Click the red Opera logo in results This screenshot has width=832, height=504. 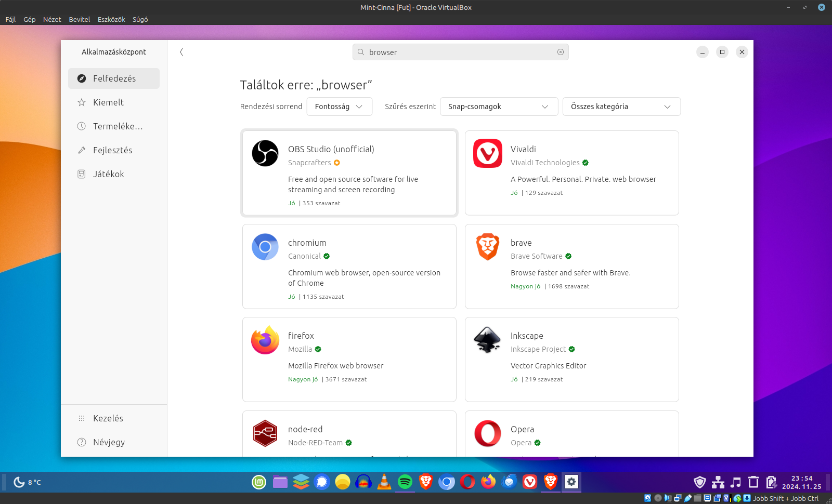[x=488, y=433]
